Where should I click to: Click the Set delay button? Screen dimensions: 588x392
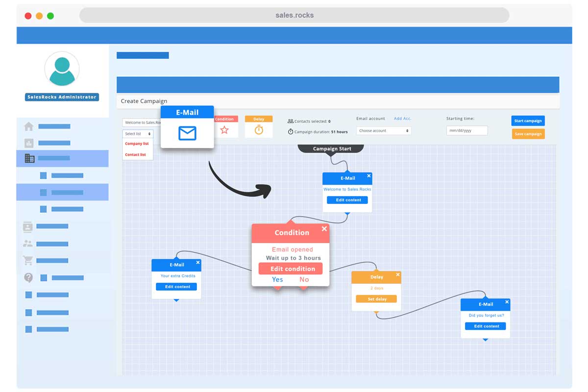point(376,299)
